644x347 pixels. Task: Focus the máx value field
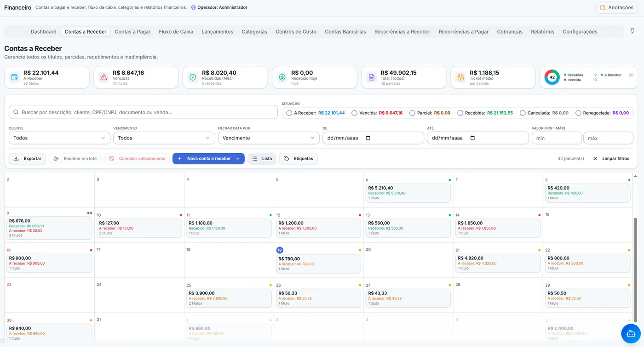pyautogui.click(x=608, y=138)
